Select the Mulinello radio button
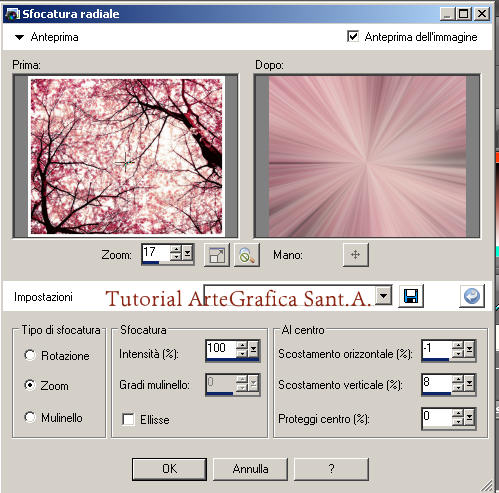The image size is (499, 493). coord(30,417)
